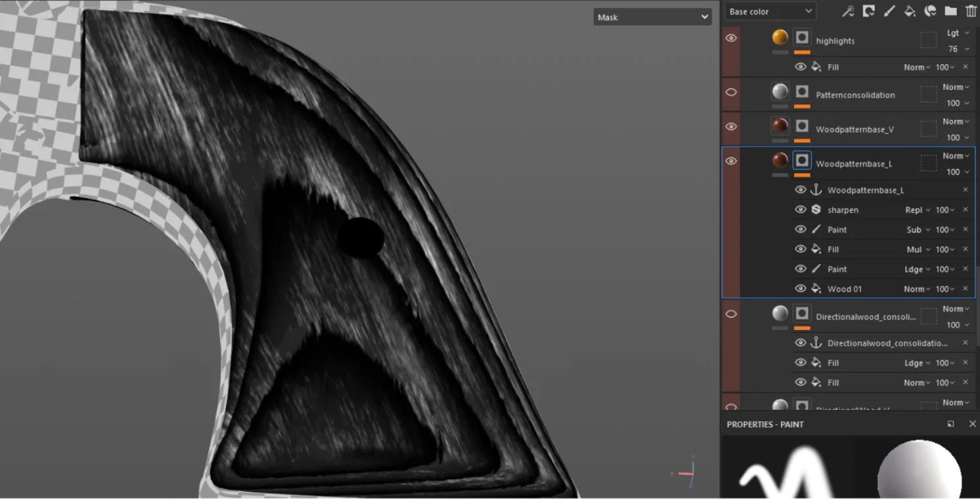Image resolution: width=980 pixels, height=499 pixels.
Task: Toggle visibility of the sharpen effect
Action: coord(801,210)
